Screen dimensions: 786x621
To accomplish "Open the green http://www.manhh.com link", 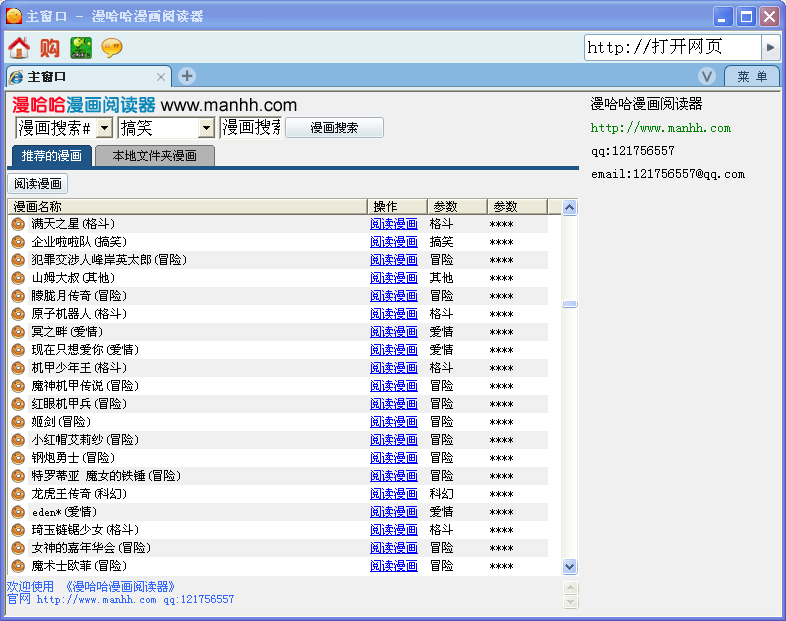I will [x=661, y=128].
